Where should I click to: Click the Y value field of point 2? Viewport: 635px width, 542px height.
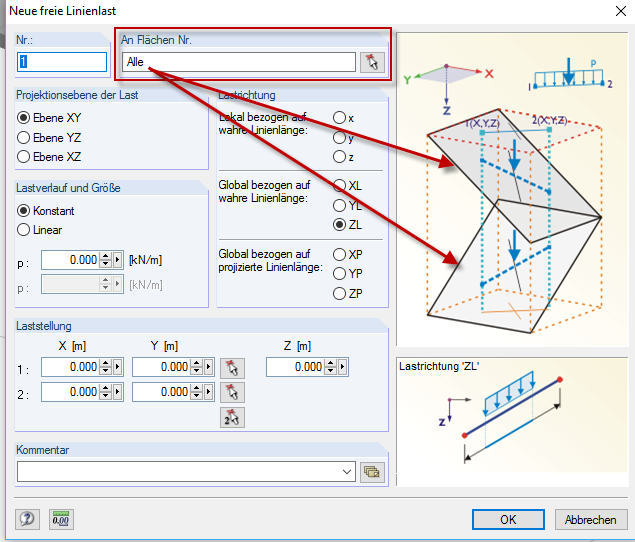pyautogui.click(x=162, y=392)
